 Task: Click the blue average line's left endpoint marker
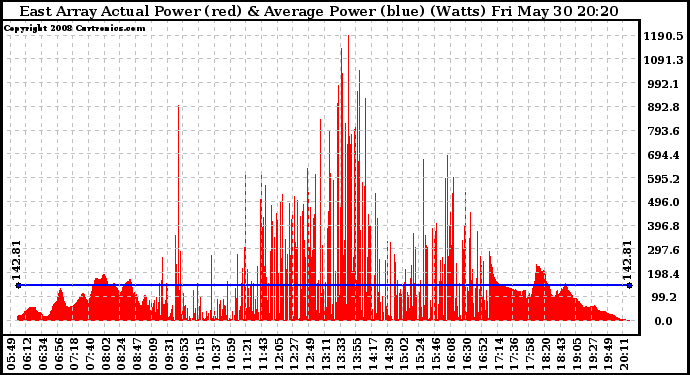[18, 286]
